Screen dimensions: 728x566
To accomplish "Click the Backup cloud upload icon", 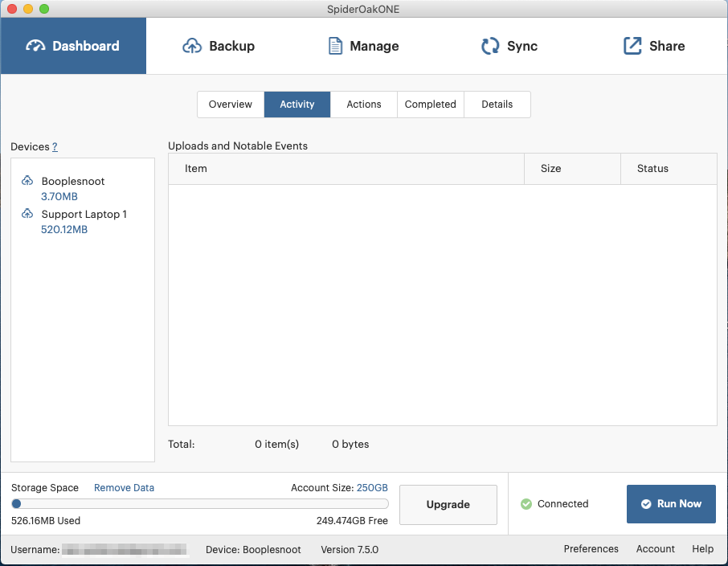I will [192, 46].
